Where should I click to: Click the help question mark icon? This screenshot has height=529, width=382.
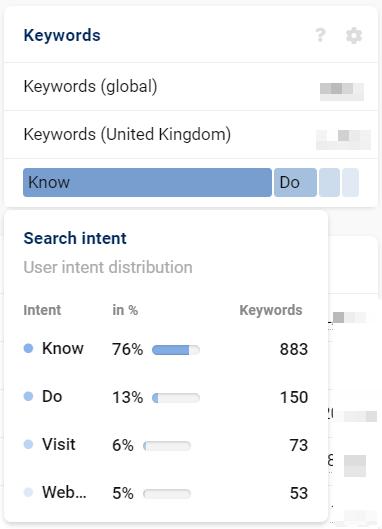click(x=320, y=35)
